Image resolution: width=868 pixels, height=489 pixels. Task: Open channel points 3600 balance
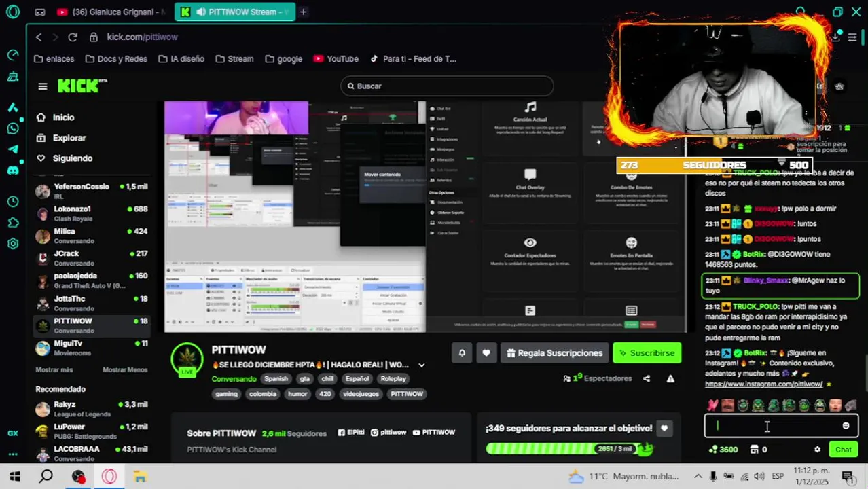click(723, 450)
